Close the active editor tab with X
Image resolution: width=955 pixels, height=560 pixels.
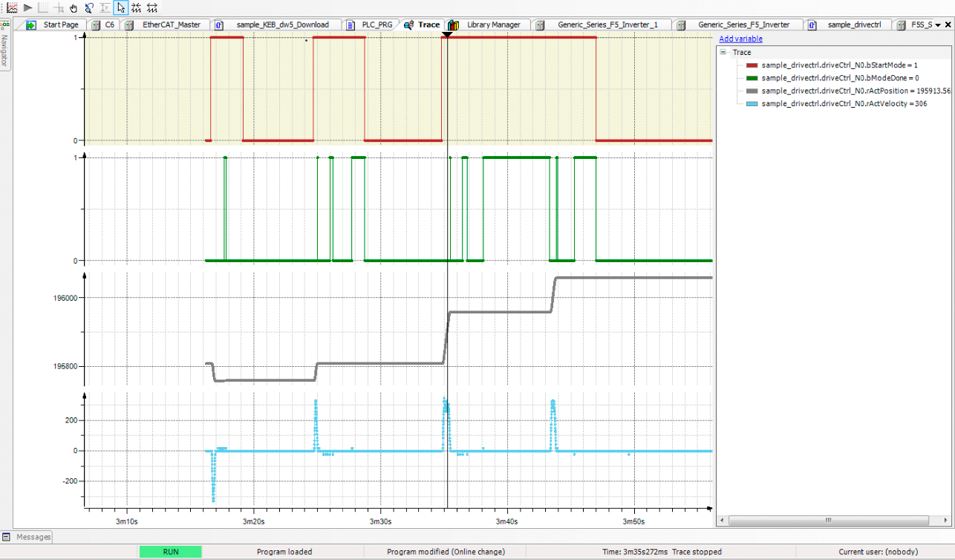point(948,25)
